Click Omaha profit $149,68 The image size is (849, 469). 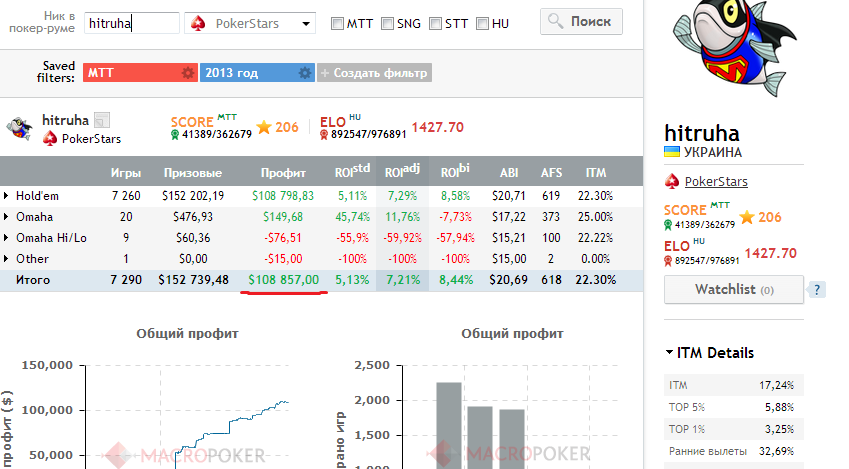click(283, 217)
